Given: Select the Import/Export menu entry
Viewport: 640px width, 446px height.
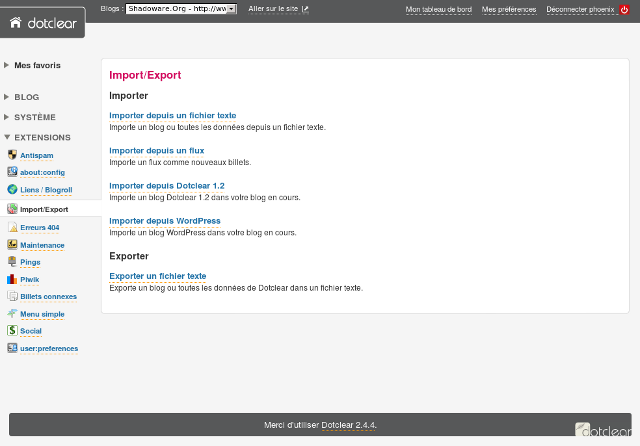Looking at the screenshot, I should [x=44, y=210].
